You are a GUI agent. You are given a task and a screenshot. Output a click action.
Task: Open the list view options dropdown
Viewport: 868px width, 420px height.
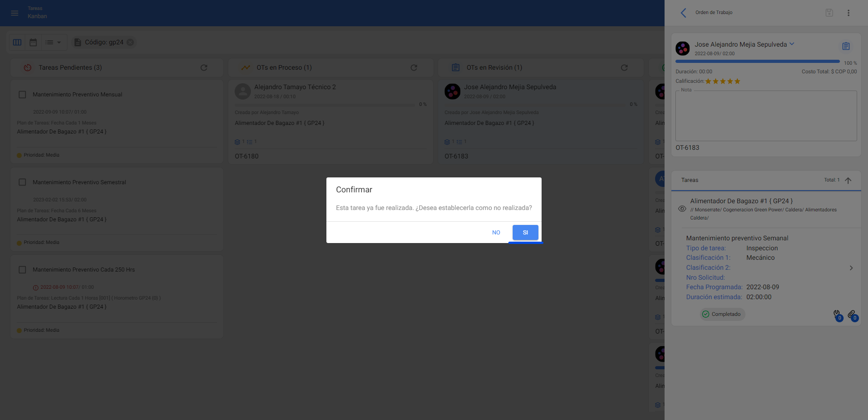point(53,42)
